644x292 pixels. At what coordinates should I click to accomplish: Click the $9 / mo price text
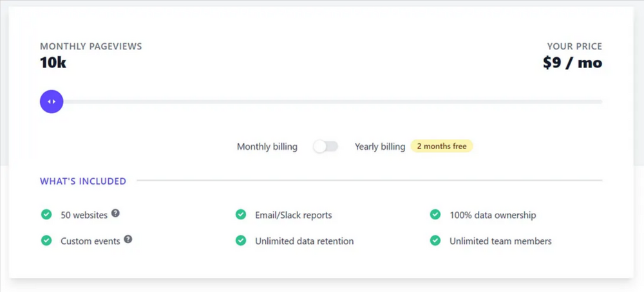pos(573,63)
